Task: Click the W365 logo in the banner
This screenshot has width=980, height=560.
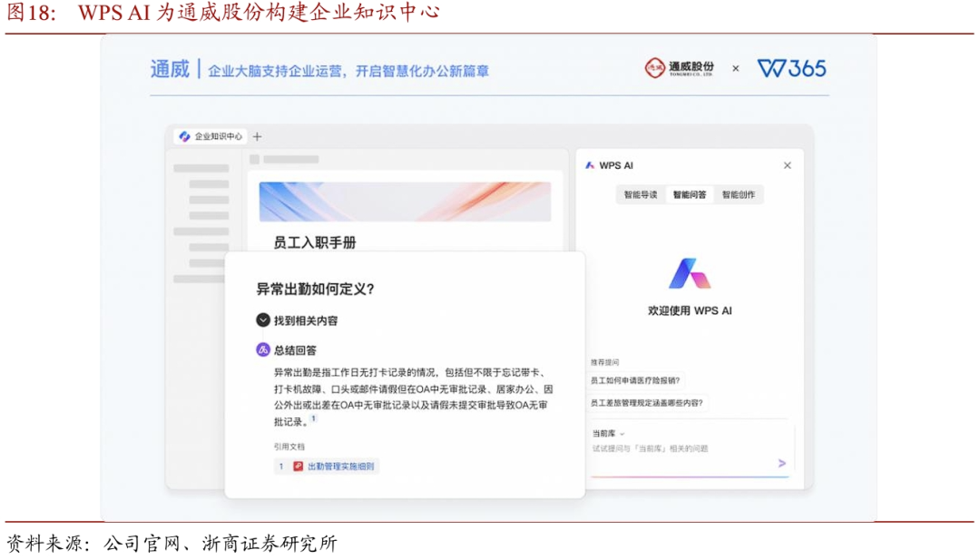Action: click(x=791, y=68)
